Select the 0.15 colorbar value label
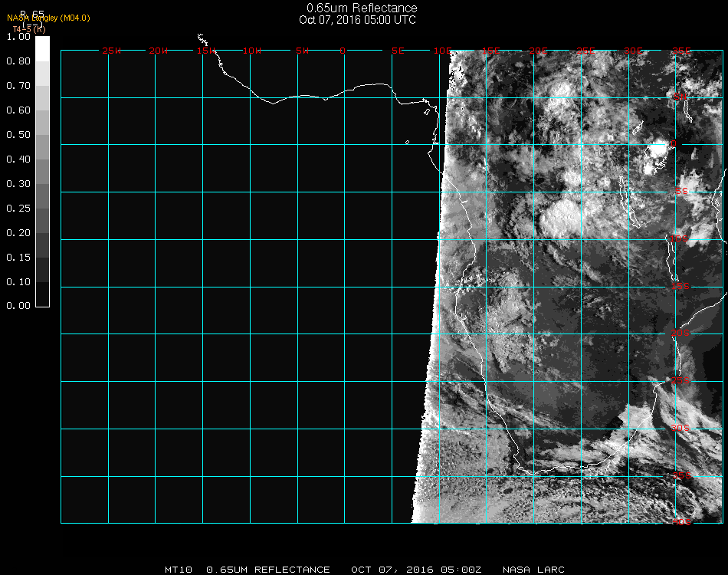Screen dimensions: 728x575 pos(18,258)
